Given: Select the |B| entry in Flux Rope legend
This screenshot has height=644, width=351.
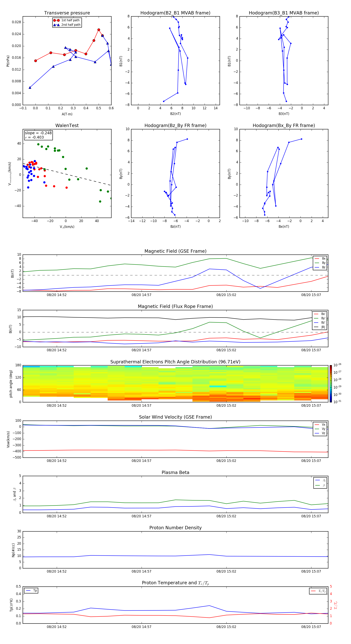Looking at the screenshot, I should pos(320,327).
